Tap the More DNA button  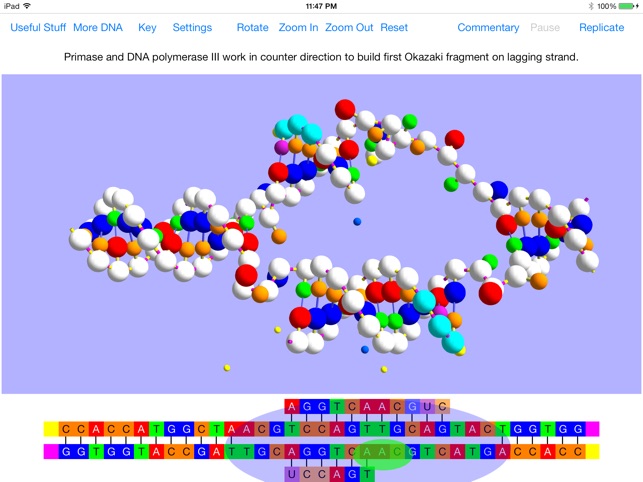[98, 27]
